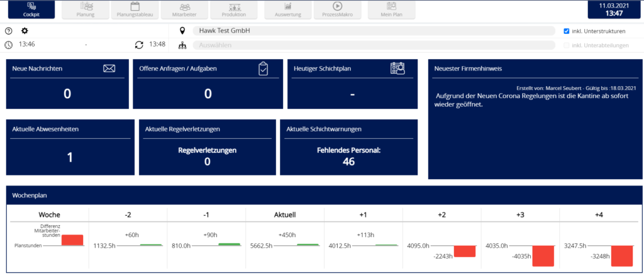This screenshot has height=276, width=644.
Task: Toggle the inkl. Unterstrukturen checkbox
Action: point(567,31)
